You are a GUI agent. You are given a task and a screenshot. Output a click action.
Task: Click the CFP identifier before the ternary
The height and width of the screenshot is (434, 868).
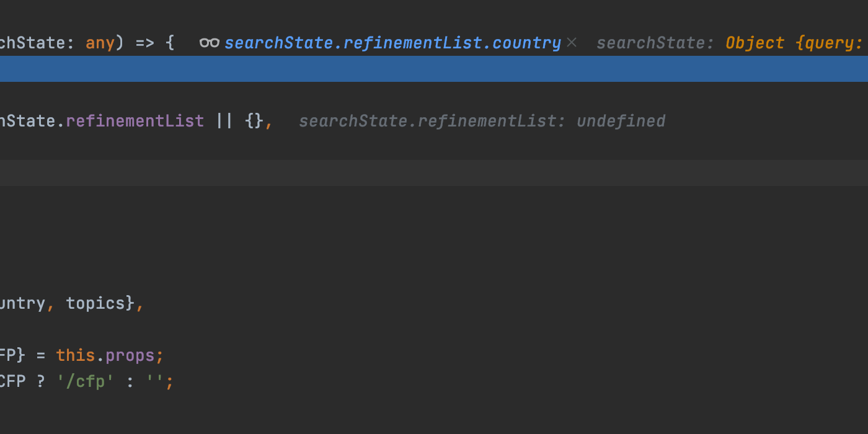(12, 381)
